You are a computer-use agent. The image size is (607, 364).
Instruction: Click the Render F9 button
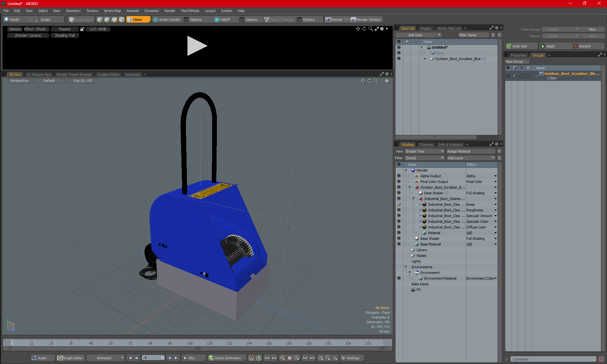click(x=337, y=20)
